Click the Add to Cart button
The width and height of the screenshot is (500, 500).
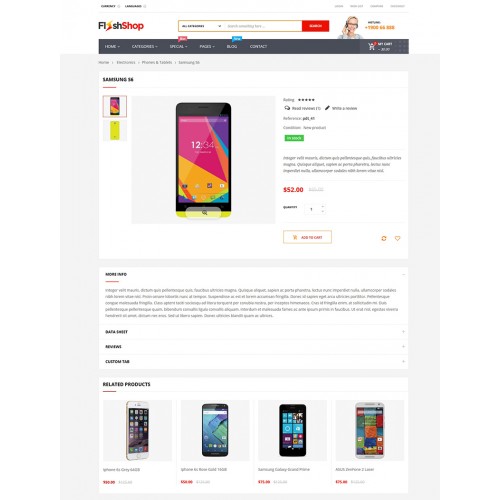click(307, 237)
